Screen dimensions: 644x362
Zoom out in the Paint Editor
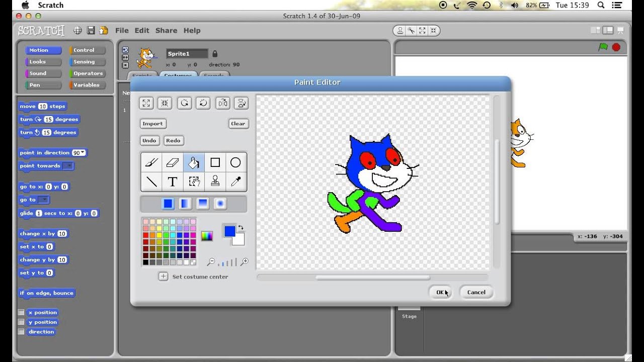[211, 262]
